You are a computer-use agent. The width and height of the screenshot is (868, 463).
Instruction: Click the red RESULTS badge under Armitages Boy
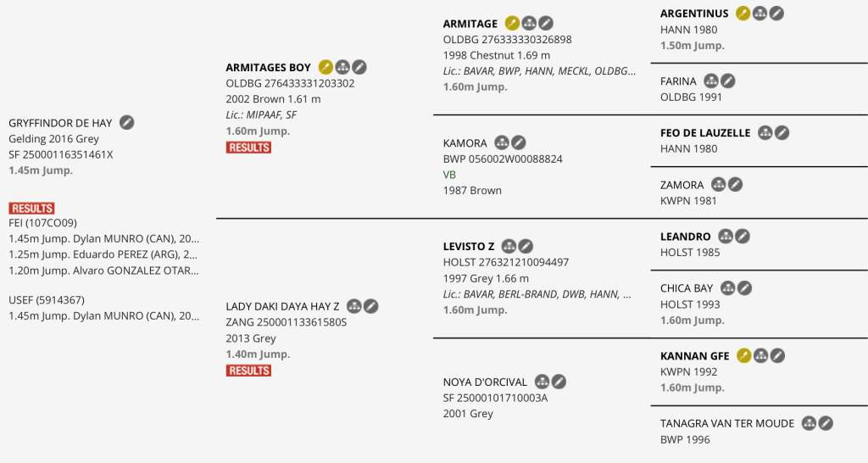point(248,148)
